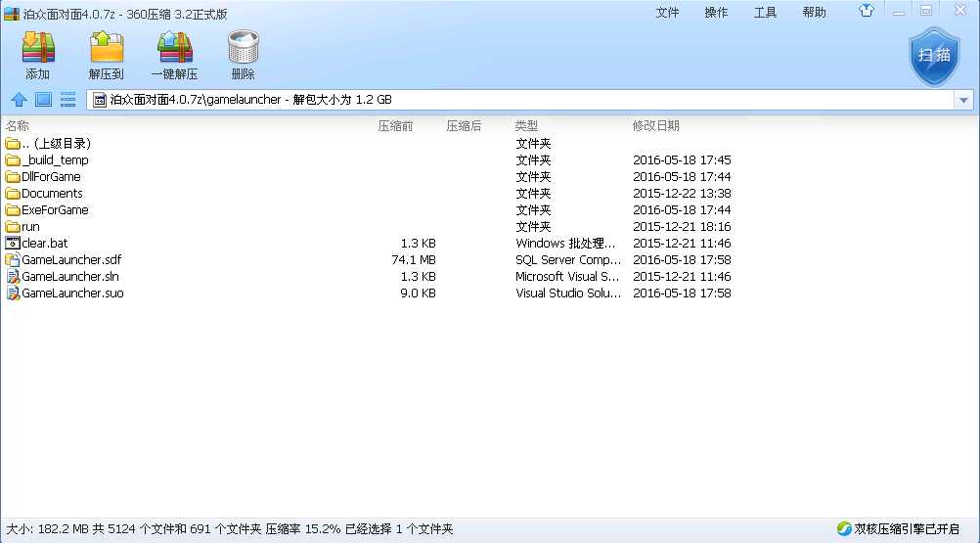Image resolution: width=980 pixels, height=543 pixels.
Task: Click the '_build_temp' folder name
Action: pos(55,160)
